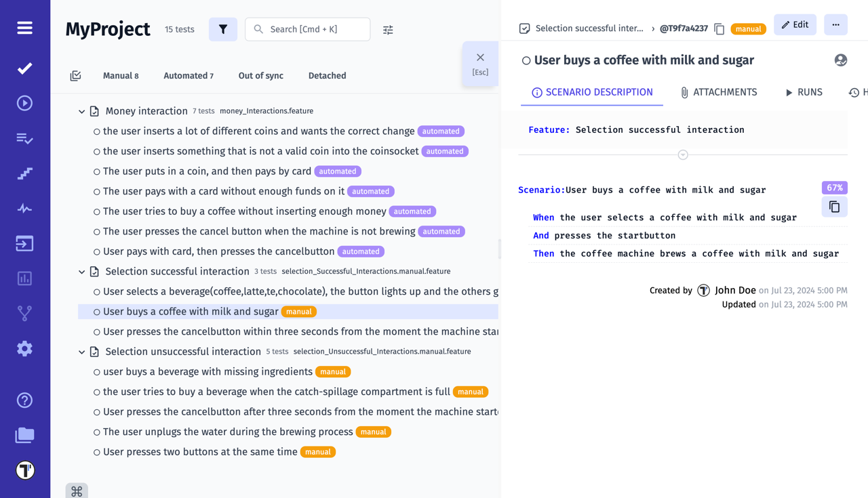
Task: Open the sidebar branching/versions icon
Action: (x=24, y=313)
